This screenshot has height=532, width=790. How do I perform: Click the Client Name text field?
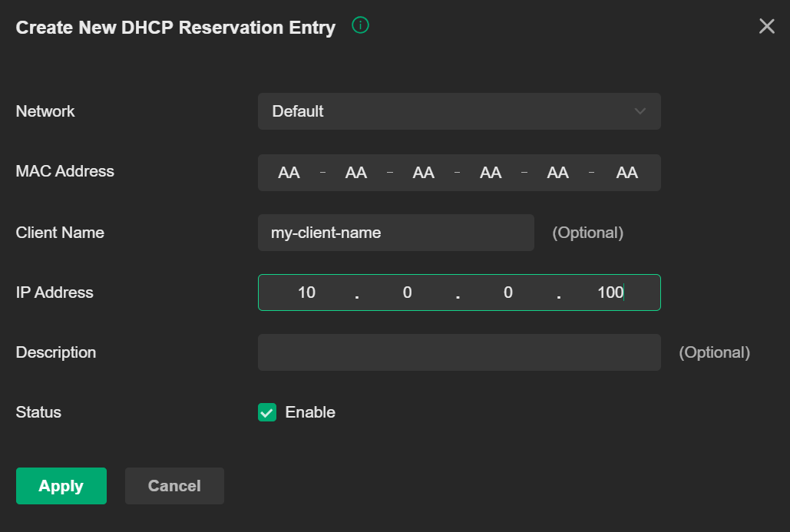(395, 233)
